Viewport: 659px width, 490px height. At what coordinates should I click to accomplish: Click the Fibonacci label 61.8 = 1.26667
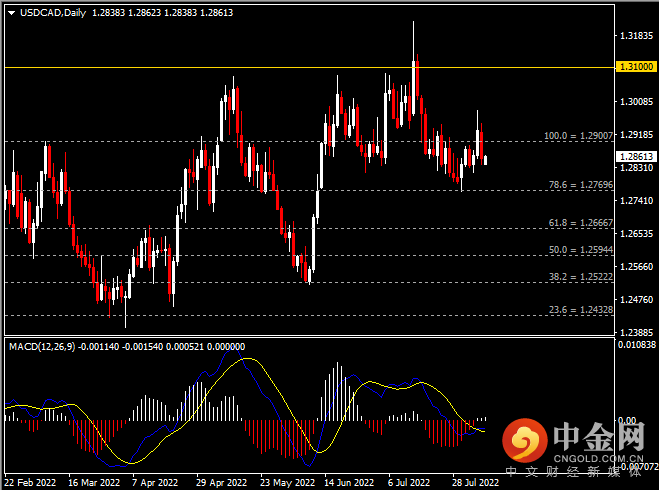tap(581, 223)
